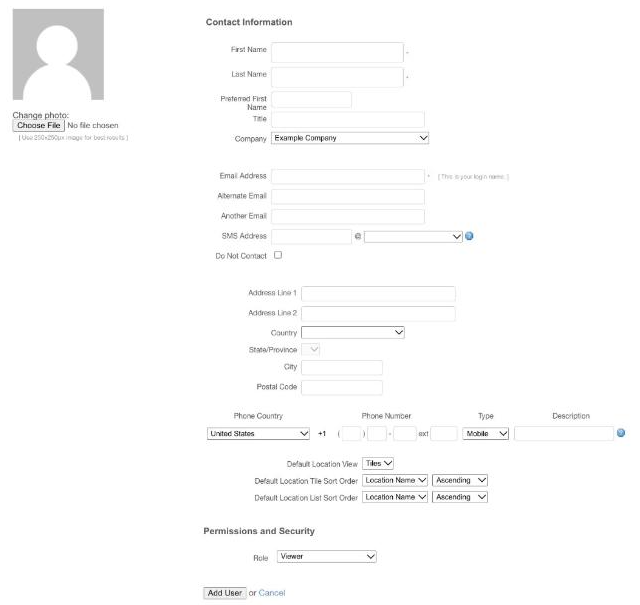Image resolution: width=640 pixels, height=605 pixels.
Task: Click the Email Address field
Action: pos(348,176)
